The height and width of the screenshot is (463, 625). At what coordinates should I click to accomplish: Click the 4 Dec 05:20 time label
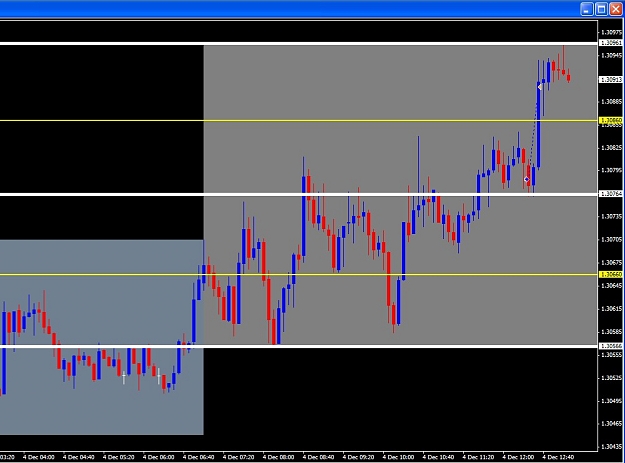point(118,457)
